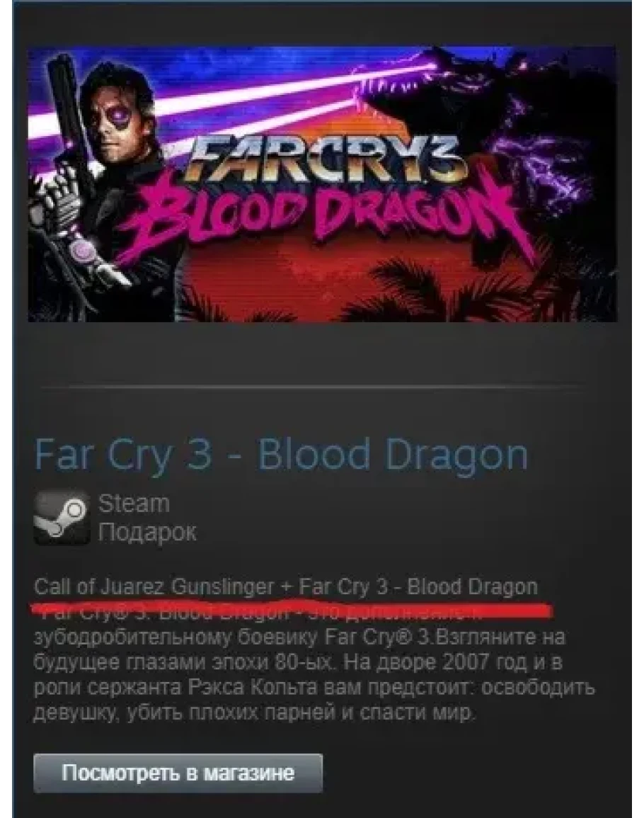Click the horizontal divider below the banner
Viewport: 644px width, 818px height.
click(x=313, y=387)
